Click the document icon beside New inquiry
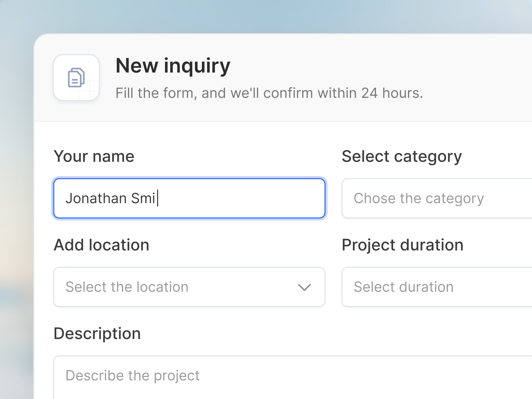Image resolution: width=532 pixels, height=399 pixels. pos(76,77)
